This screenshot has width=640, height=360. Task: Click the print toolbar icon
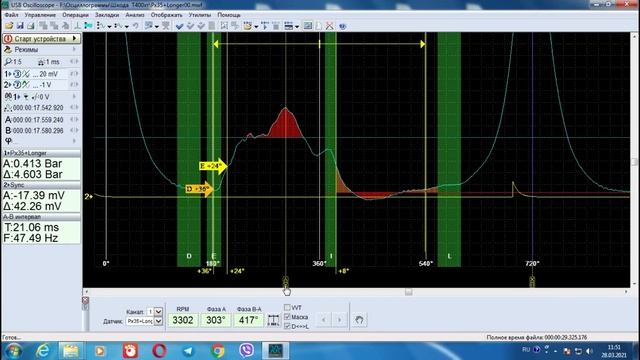[x=30, y=26]
